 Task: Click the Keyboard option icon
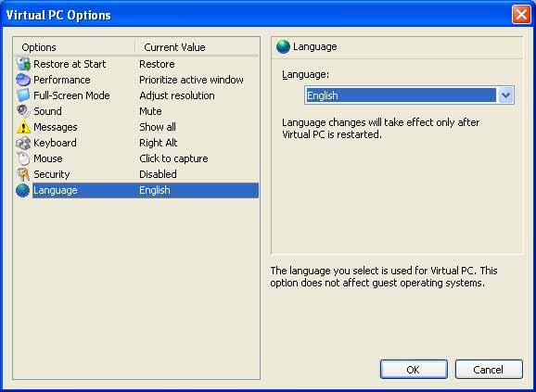(23, 143)
